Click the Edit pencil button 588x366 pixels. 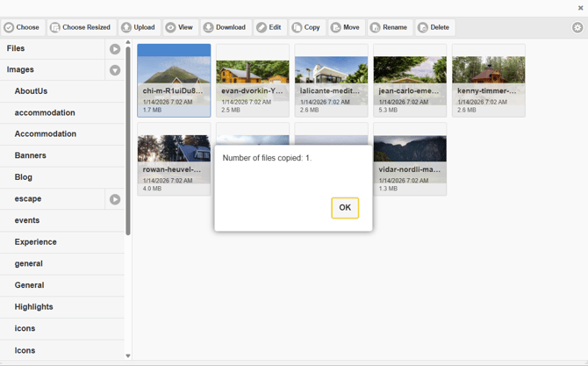point(270,27)
